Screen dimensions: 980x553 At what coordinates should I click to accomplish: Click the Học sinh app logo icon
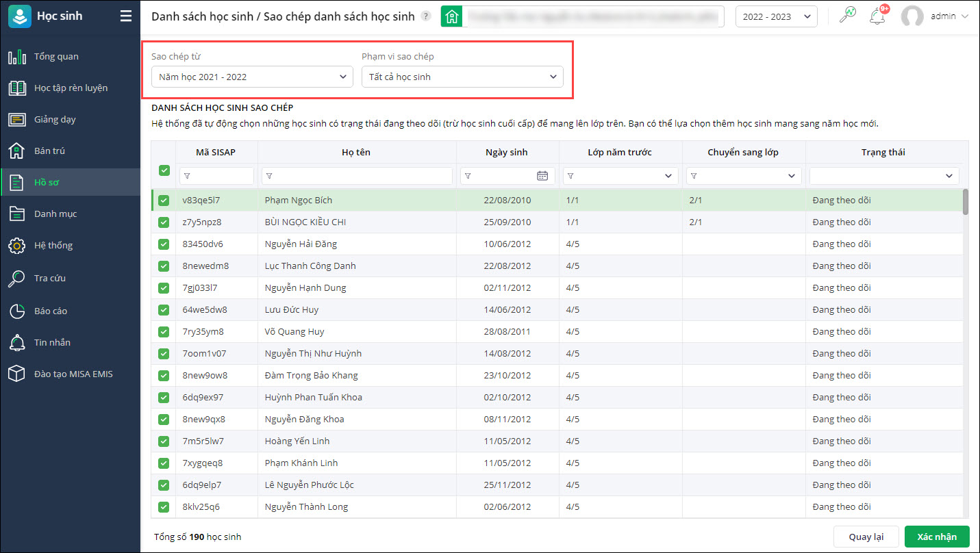(19, 16)
